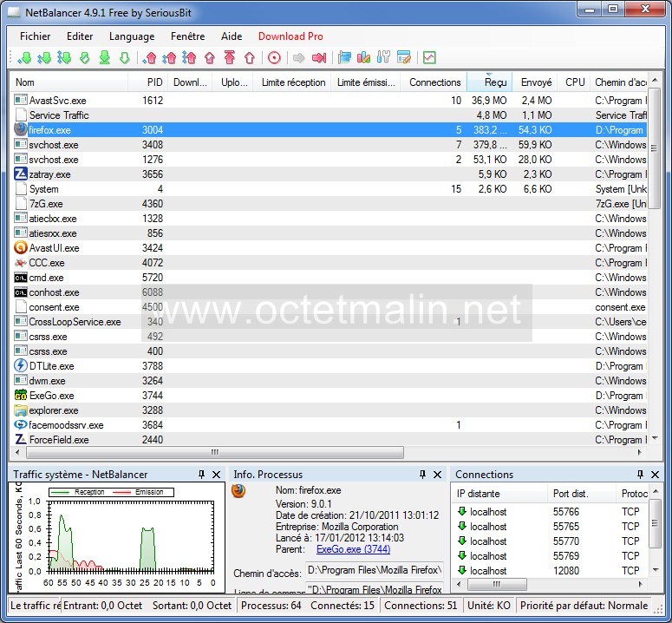Click Unité: KO in status bar
Viewport: 672px width, 623px height.
tap(488, 606)
